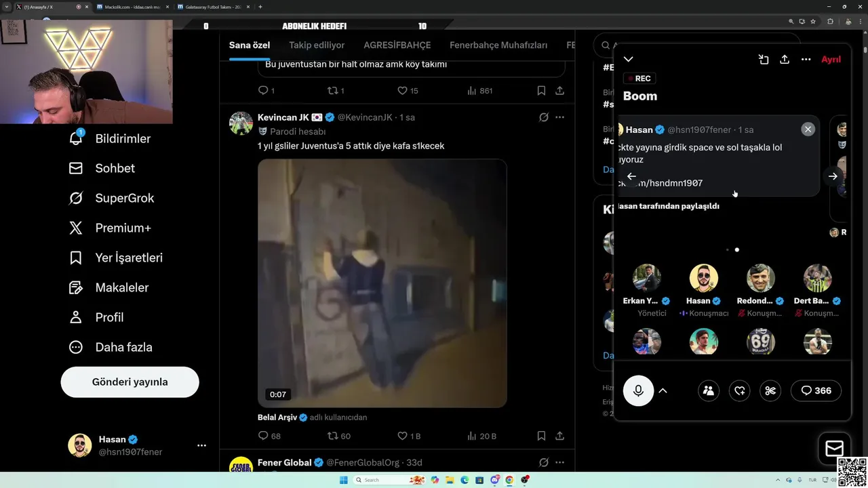Switch to Takip ediliyor tab

317,45
